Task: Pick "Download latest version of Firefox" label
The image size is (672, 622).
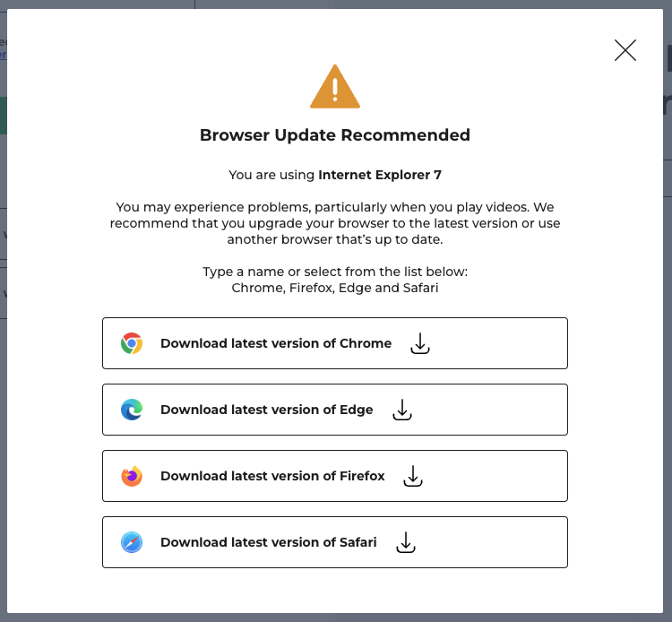Action: (272, 476)
